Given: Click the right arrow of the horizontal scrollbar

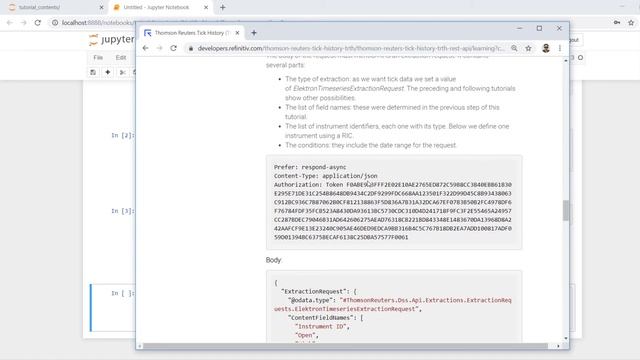Looking at the screenshot, I should pos(558,346).
